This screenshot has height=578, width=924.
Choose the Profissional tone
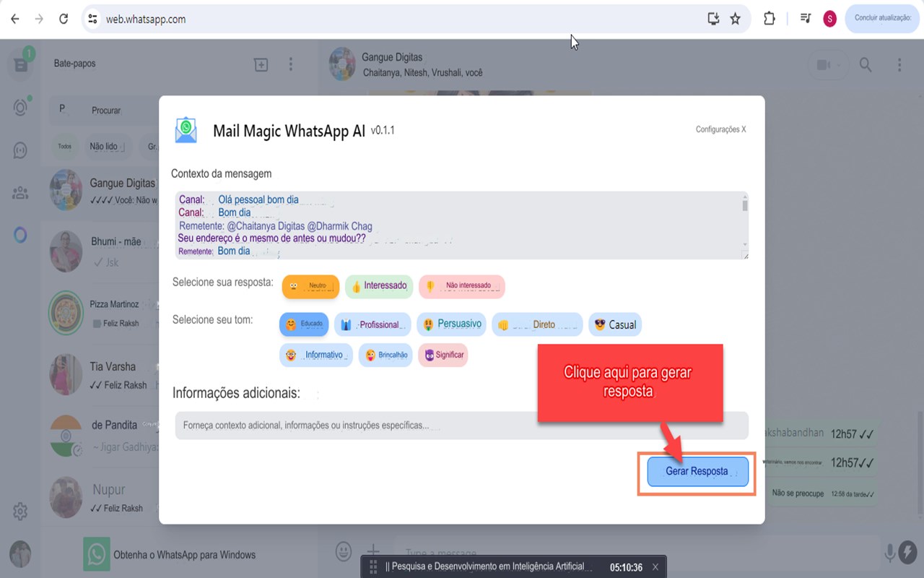pyautogui.click(x=372, y=324)
